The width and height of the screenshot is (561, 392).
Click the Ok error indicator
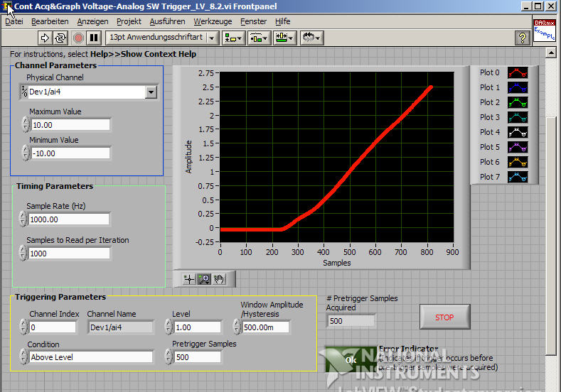coord(351,360)
